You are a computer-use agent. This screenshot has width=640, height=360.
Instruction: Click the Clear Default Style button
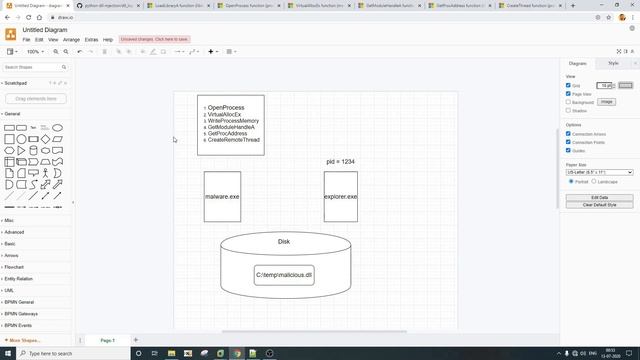[600, 205]
